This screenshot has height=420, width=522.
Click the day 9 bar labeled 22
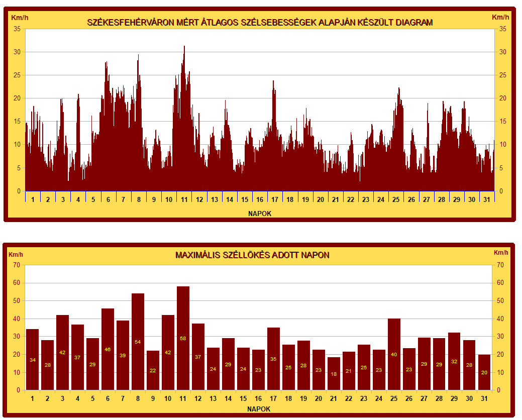[x=153, y=370]
